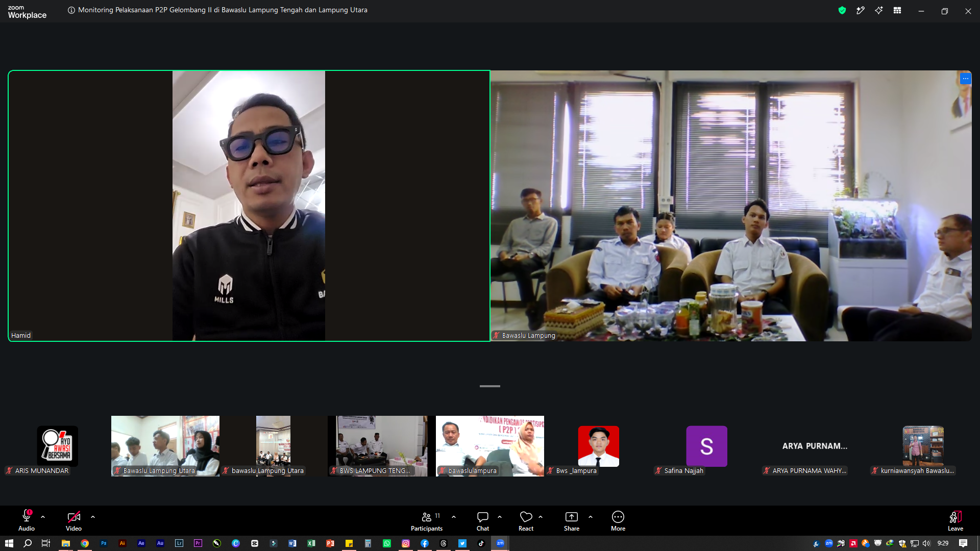Image resolution: width=980 pixels, height=551 pixels.
Task: Expand the Chat options chevron
Action: 500,517
